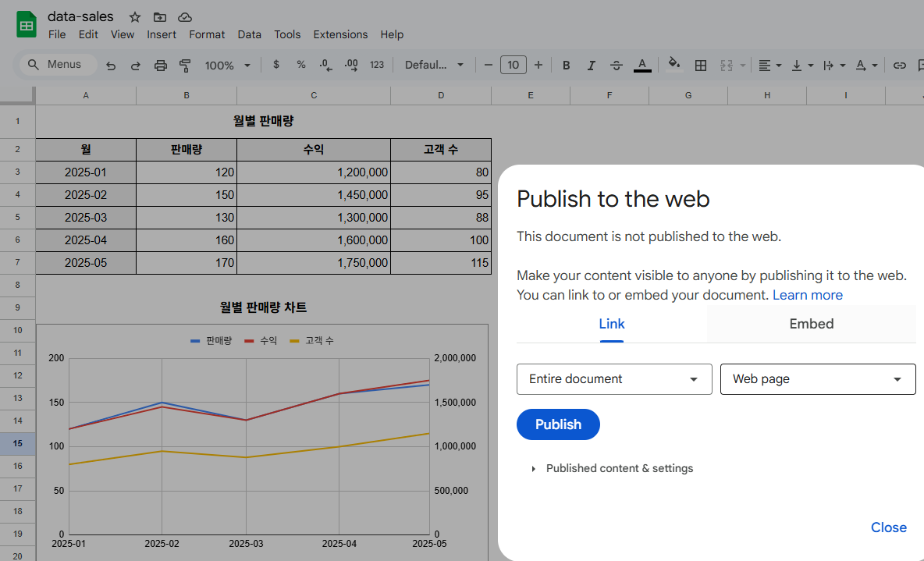
Task: Open the Extensions menu
Action: (x=340, y=34)
